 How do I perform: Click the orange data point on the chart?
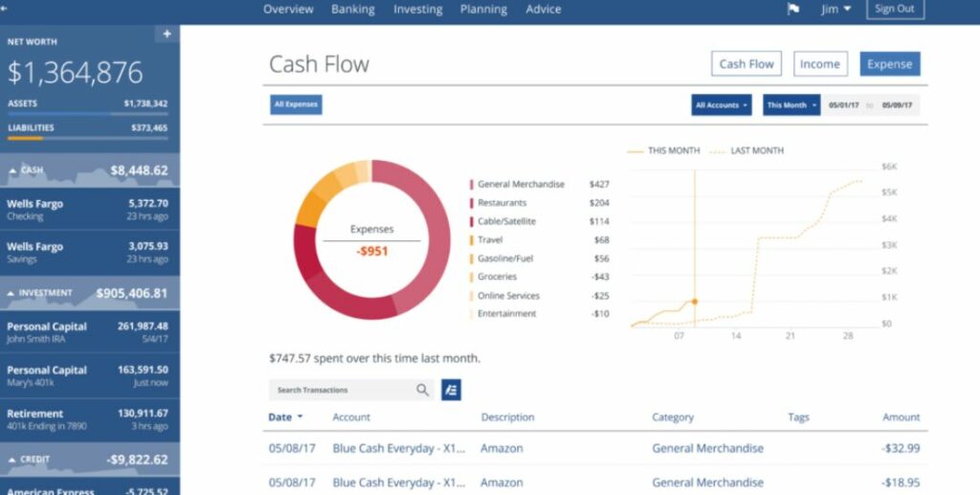pyautogui.click(x=695, y=302)
